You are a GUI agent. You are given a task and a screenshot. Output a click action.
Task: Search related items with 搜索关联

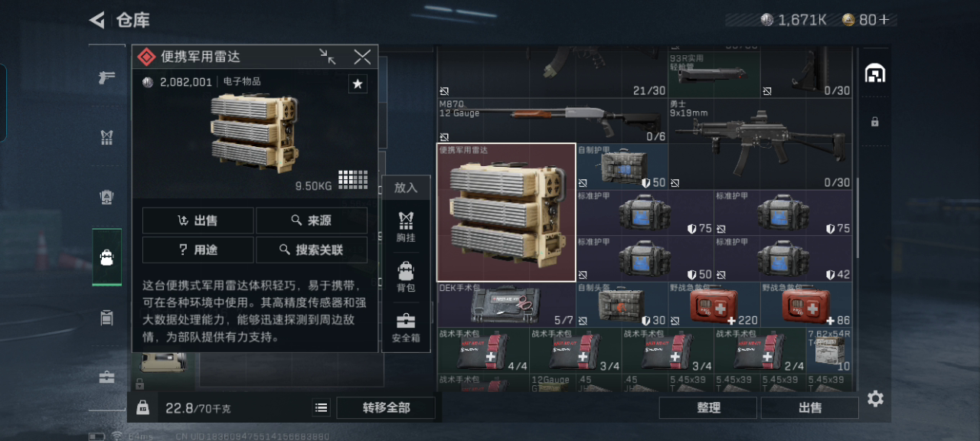[x=312, y=250]
